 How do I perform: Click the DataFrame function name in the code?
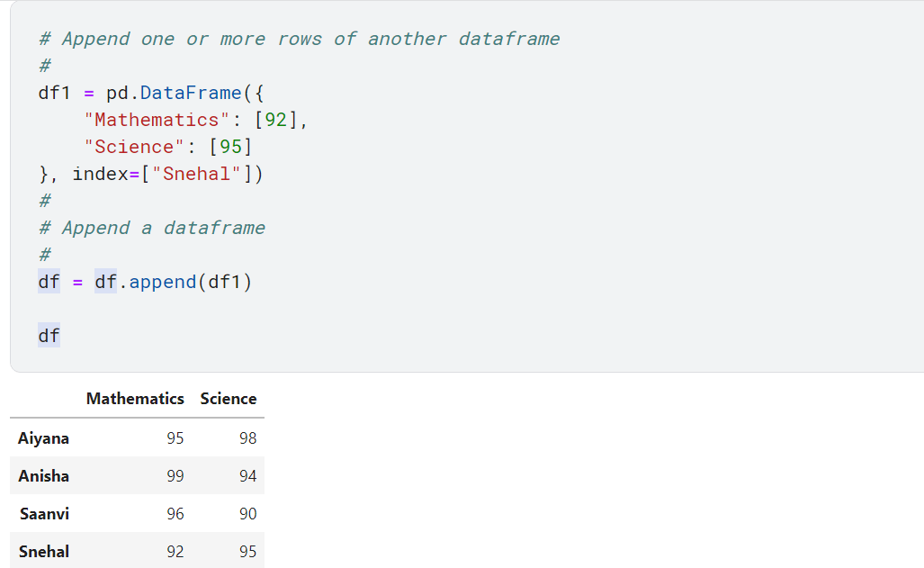[x=190, y=92]
